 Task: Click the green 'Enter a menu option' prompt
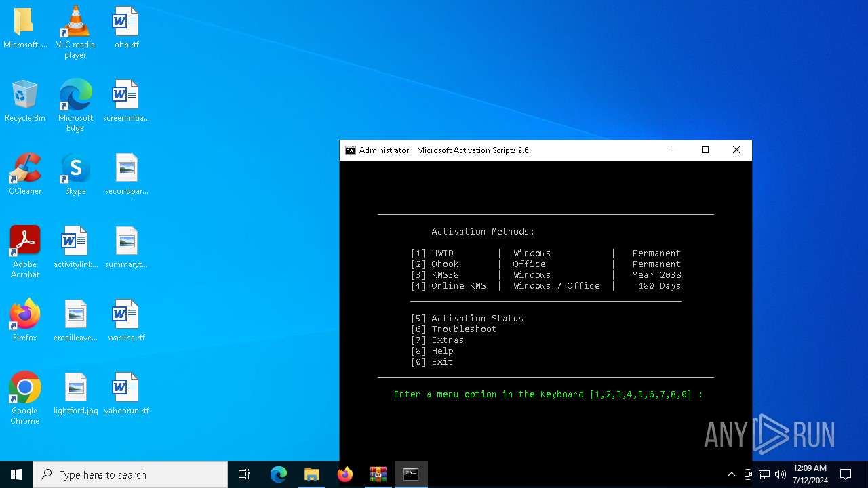(549, 394)
